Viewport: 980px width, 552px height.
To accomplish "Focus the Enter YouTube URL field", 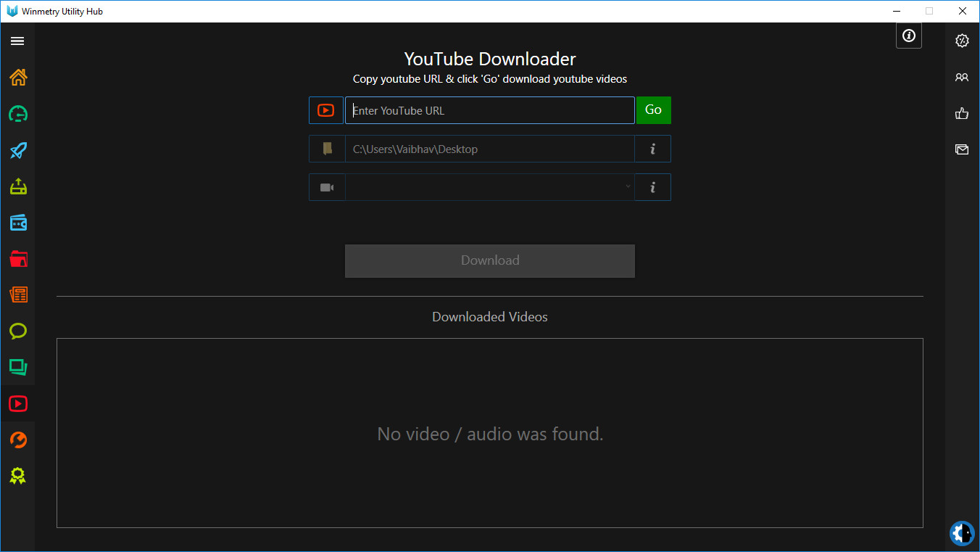I will pos(490,110).
